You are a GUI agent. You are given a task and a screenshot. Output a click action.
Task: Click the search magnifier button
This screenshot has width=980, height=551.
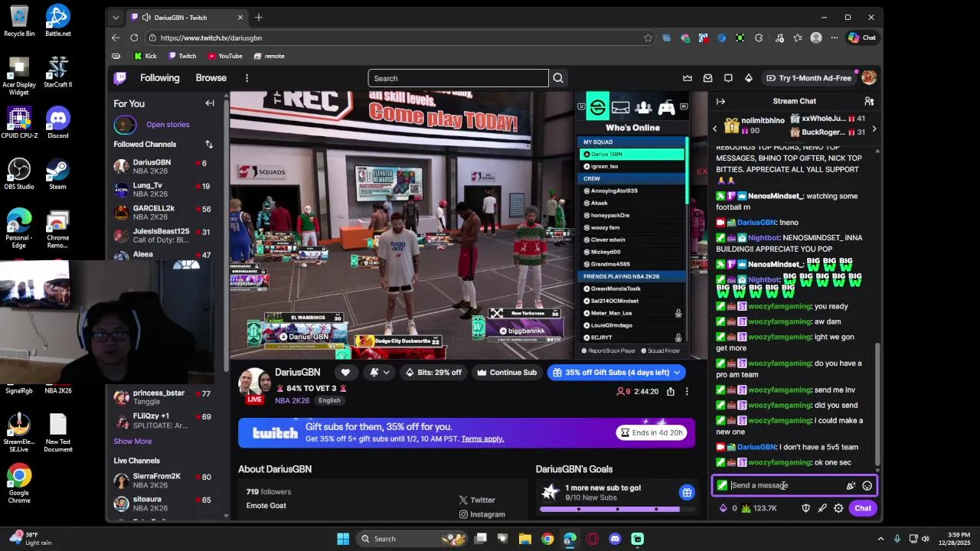click(558, 78)
